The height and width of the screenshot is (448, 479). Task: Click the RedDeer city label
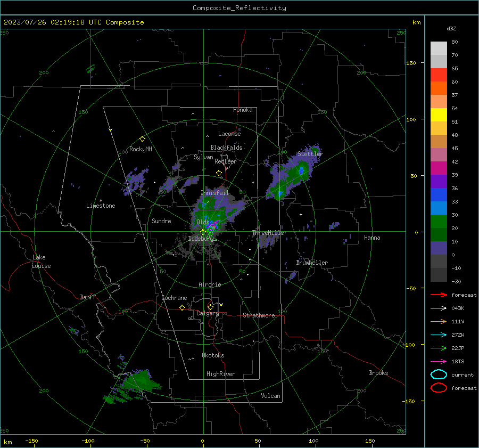click(x=226, y=161)
